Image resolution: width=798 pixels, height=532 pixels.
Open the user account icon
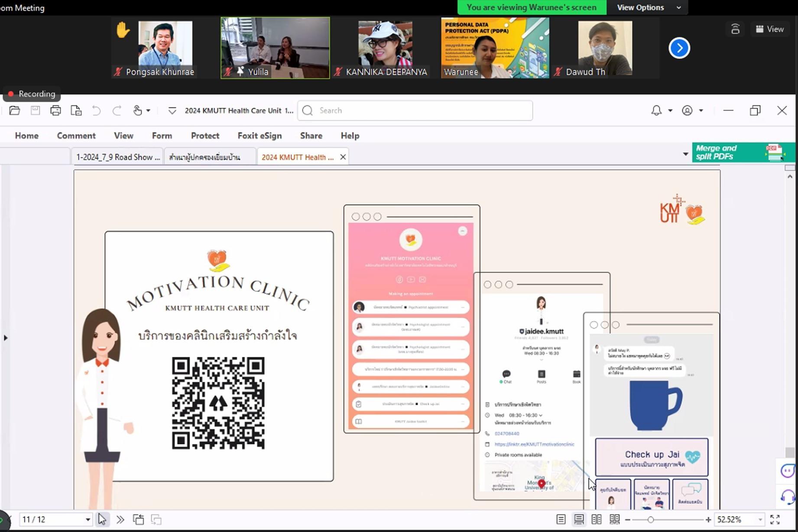point(687,110)
